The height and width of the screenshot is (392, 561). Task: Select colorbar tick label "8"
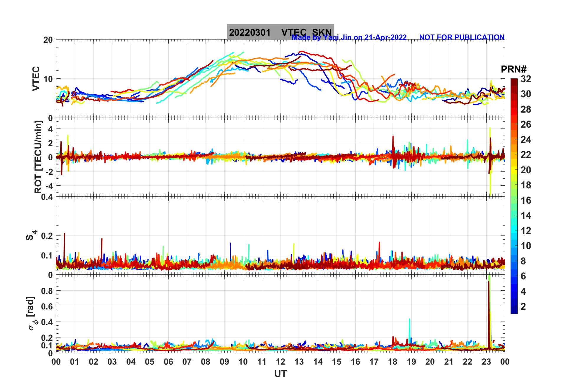523,261
